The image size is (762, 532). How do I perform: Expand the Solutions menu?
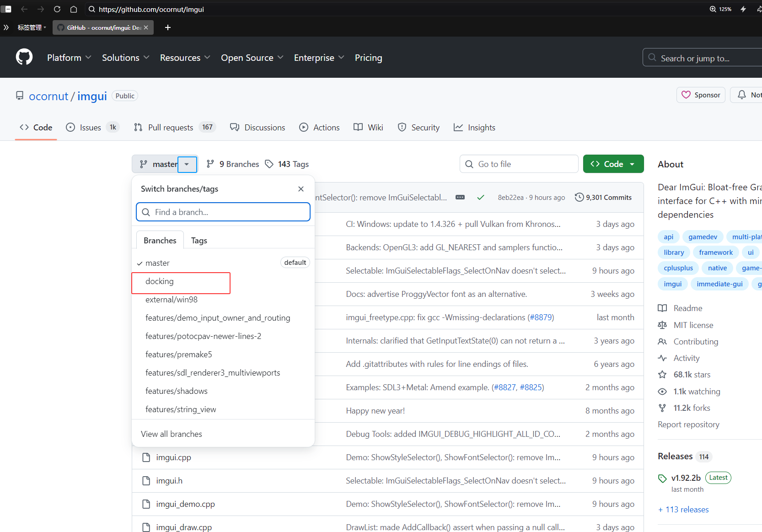point(126,58)
